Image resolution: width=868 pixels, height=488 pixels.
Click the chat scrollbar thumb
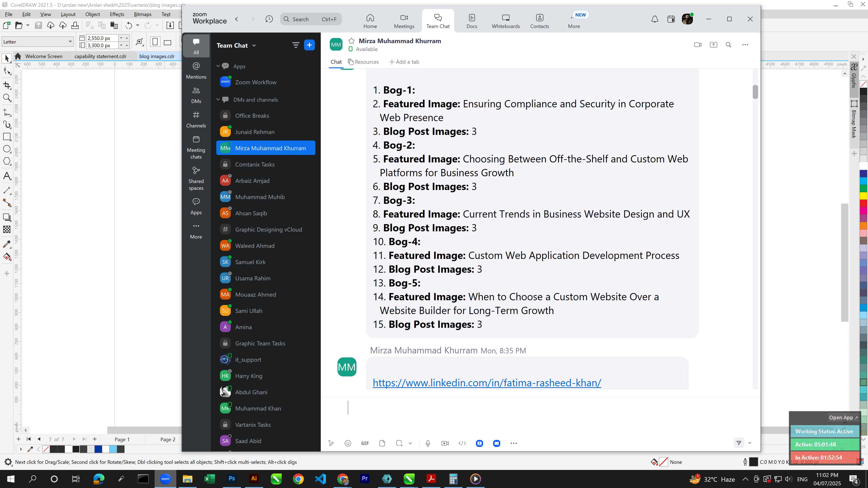pyautogui.click(x=755, y=92)
